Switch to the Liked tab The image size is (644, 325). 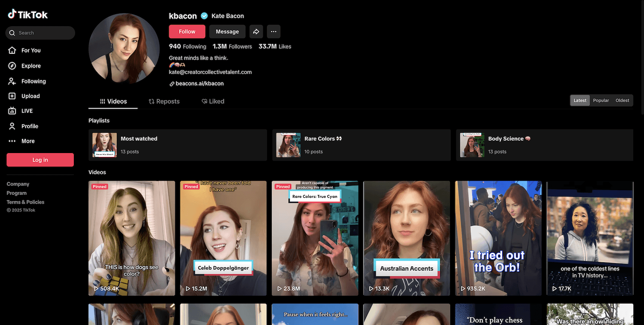point(213,101)
